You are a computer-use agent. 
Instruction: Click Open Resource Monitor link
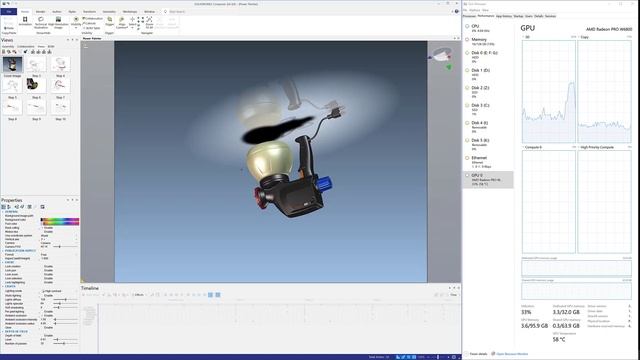(x=512, y=354)
